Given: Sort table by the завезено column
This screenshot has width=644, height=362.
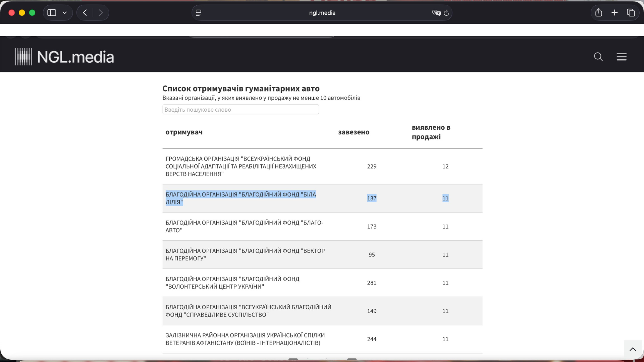Looking at the screenshot, I should 354,132.
